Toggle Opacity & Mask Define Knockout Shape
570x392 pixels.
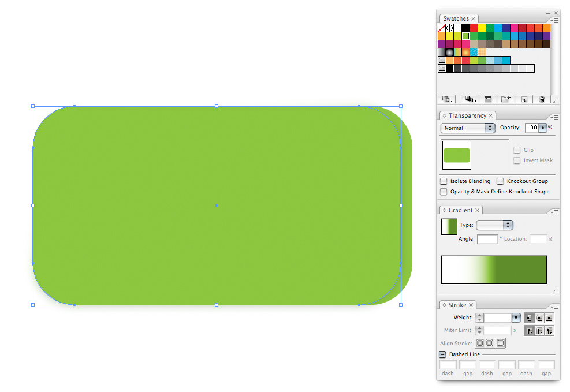[444, 192]
